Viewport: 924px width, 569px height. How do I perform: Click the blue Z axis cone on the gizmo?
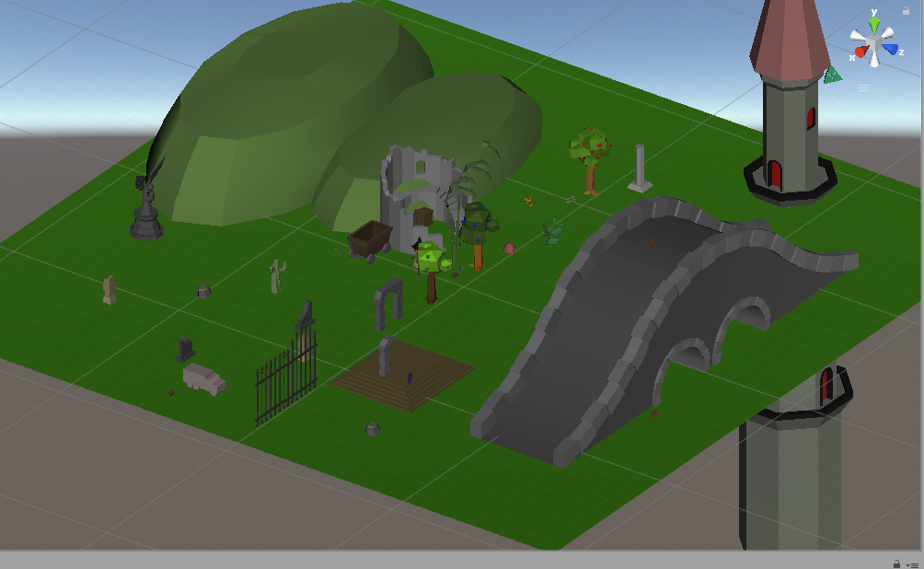(890, 50)
